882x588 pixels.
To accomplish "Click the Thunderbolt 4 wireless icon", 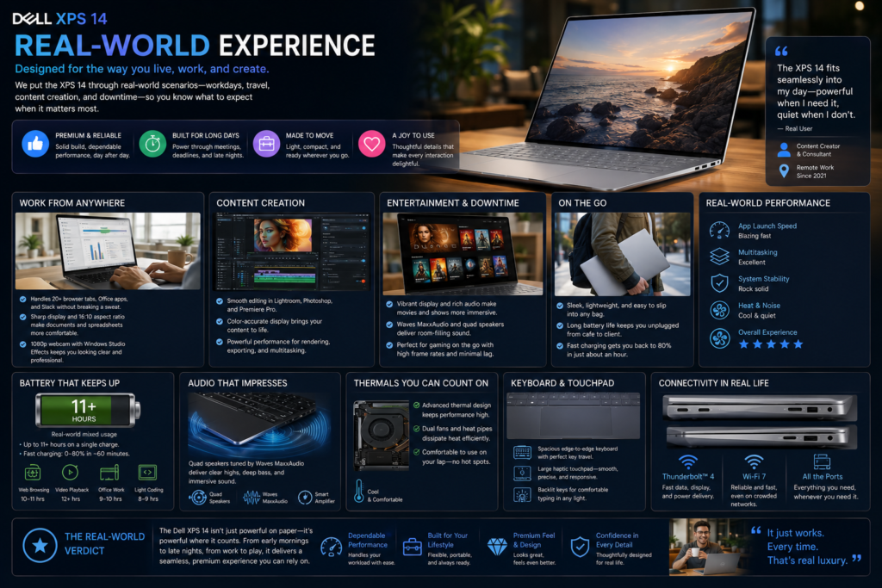I will [x=688, y=462].
